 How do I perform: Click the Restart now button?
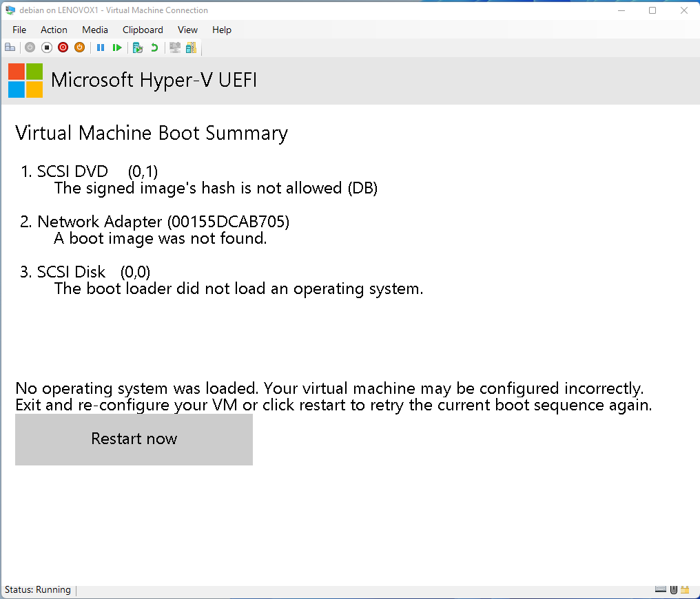coord(134,439)
